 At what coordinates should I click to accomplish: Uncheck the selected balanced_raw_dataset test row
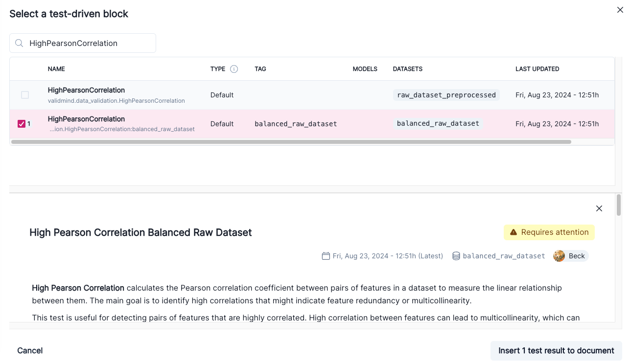pos(21,124)
